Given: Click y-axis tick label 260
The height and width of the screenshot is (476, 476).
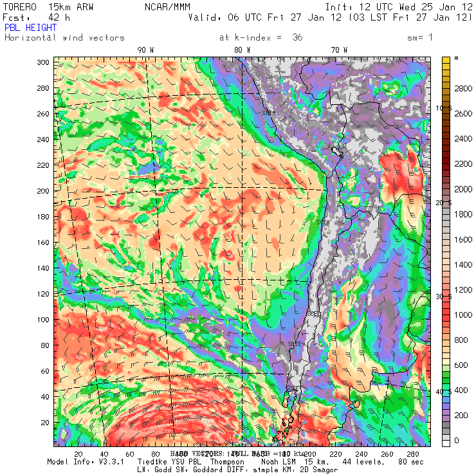Looking at the screenshot, I should tap(43, 114).
